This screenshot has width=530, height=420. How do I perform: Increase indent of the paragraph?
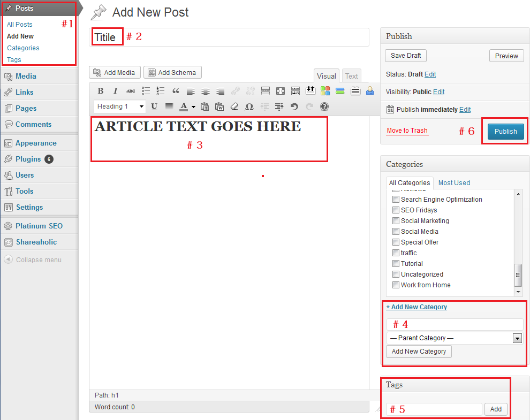click(x=279, y=107)
